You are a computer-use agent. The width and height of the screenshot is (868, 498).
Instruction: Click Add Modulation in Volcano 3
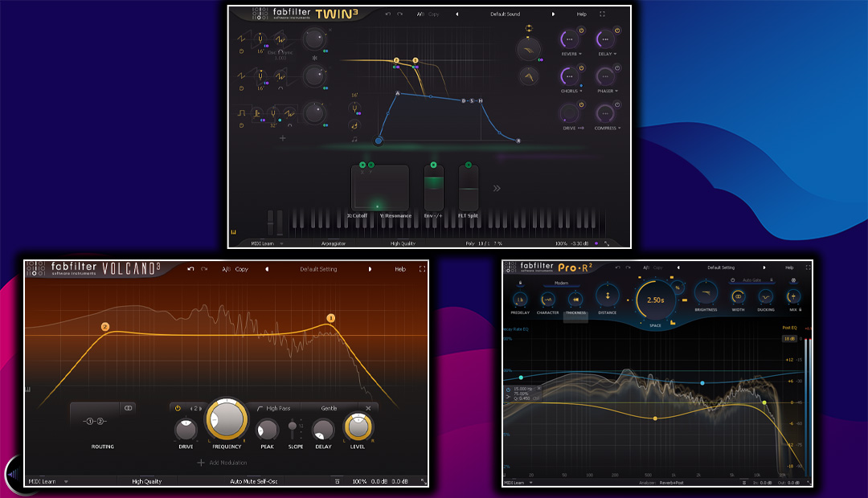223,463
